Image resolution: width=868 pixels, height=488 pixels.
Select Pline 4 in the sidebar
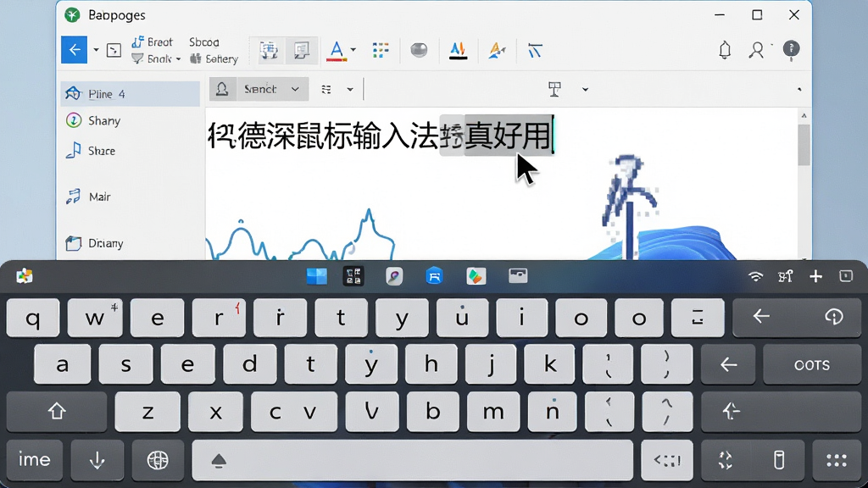pos(130,94)
